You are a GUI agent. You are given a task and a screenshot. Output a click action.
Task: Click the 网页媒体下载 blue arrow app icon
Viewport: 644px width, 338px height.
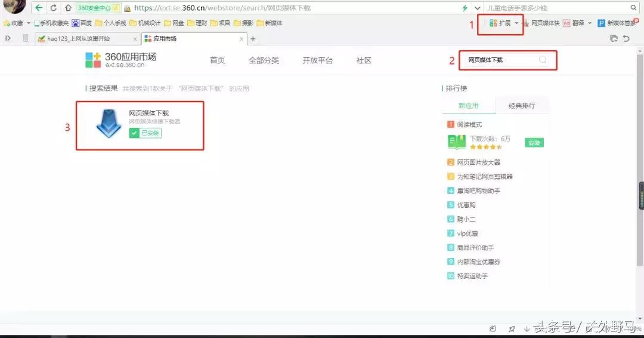point(109,124)
